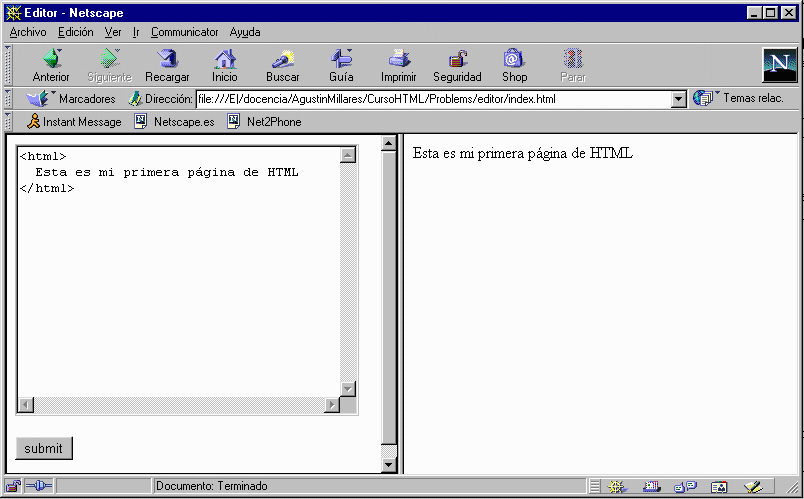
Task: Open the Ayuda menu
Action: pos(245,32)
